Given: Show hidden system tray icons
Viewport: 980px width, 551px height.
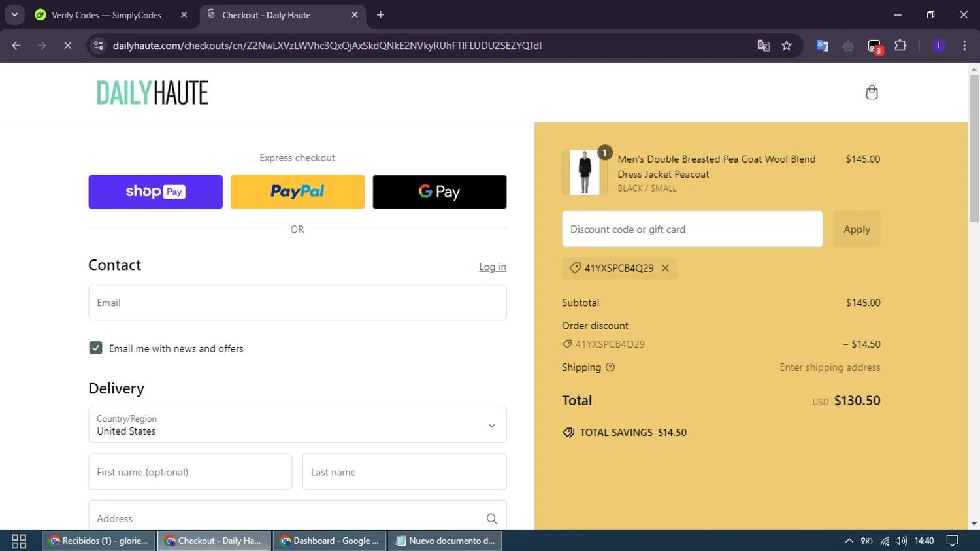Looking at the screenshot, I should point(849,541).
